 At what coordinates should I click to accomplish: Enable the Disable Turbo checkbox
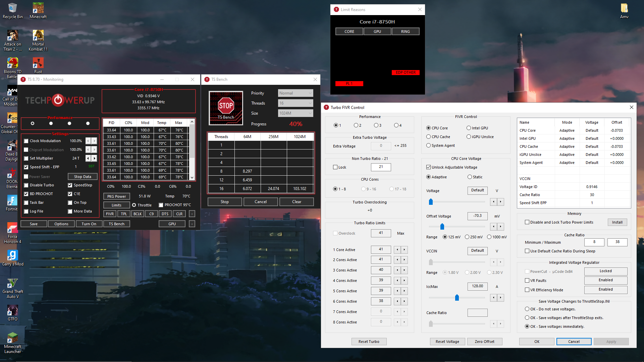coord(26,185)
